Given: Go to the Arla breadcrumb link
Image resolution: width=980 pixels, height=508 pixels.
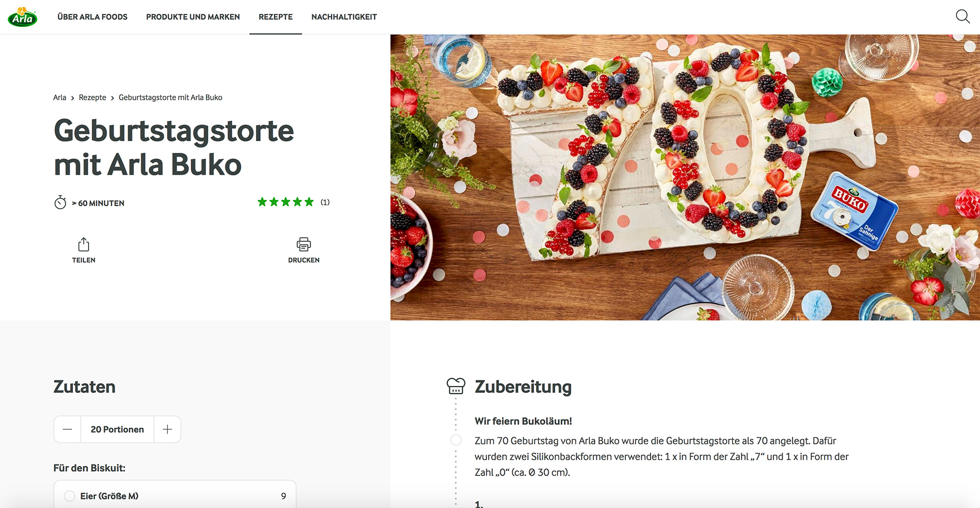Looking at the screenshot, I should coord(60,97).
